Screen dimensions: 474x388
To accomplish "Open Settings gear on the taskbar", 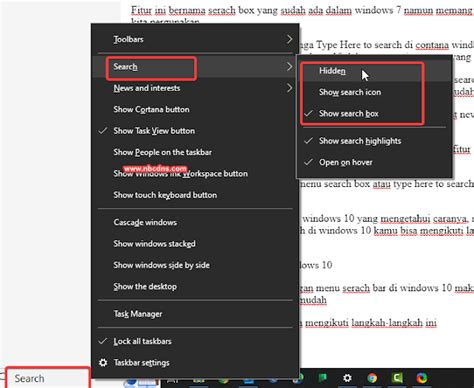I will tap(347, 378).
